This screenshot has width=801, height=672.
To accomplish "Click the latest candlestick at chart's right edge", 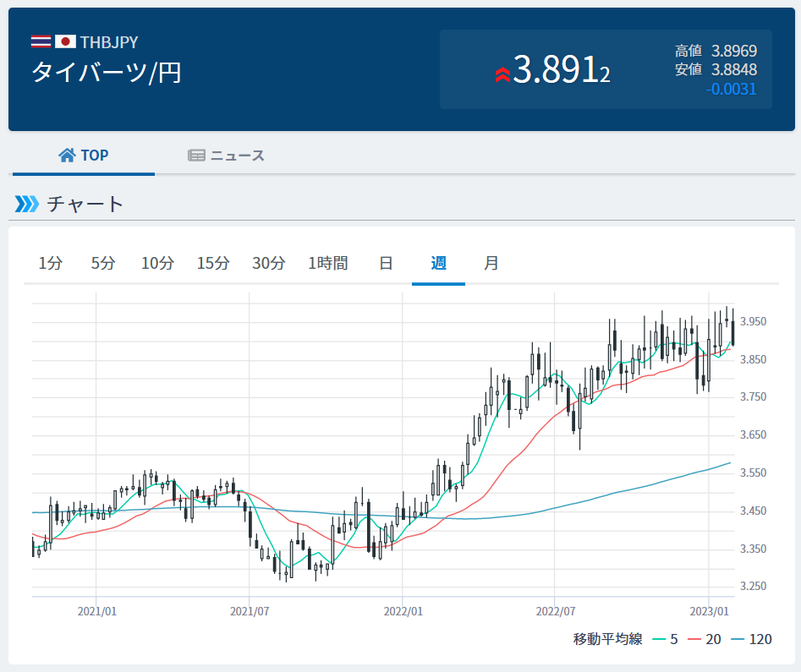I will (x=733, y=332).
